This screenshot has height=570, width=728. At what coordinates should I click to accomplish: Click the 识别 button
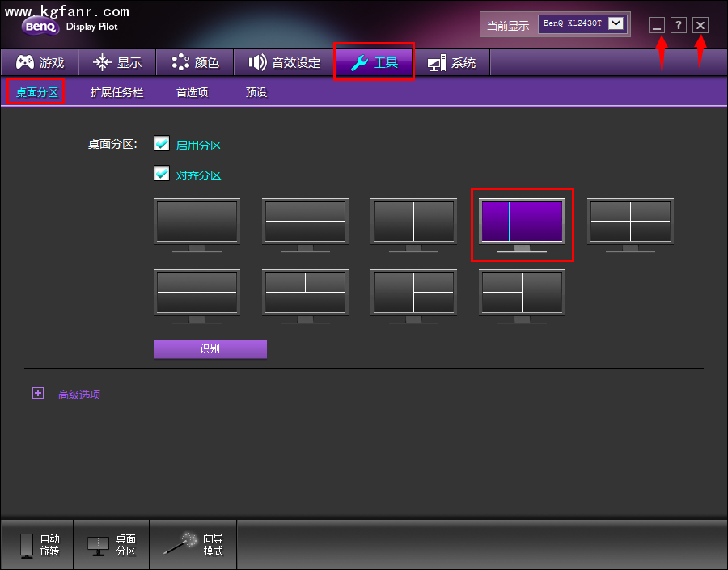210,348
